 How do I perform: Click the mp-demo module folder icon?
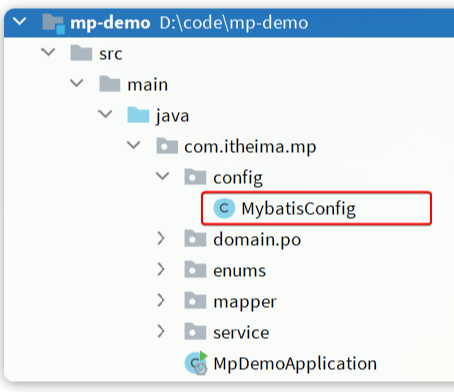[53, 23]
